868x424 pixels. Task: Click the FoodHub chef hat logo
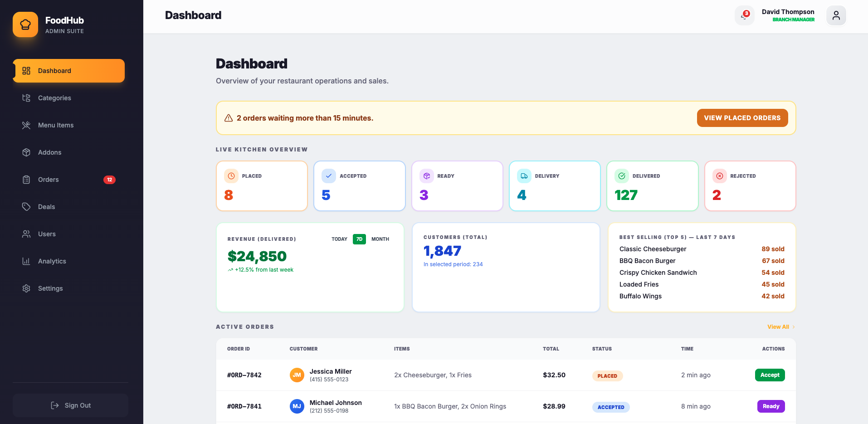pos(25,24)
